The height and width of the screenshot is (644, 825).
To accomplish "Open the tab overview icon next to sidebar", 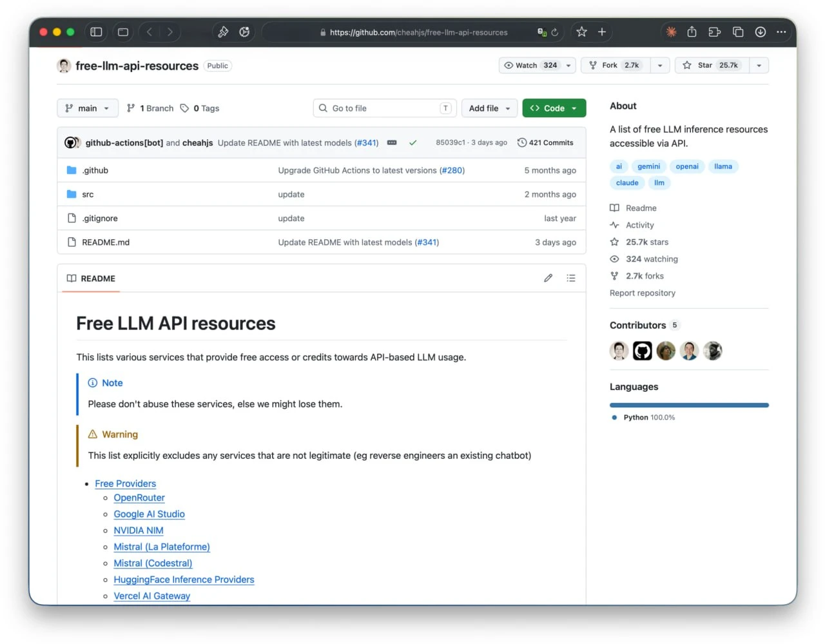I will 123,32.
